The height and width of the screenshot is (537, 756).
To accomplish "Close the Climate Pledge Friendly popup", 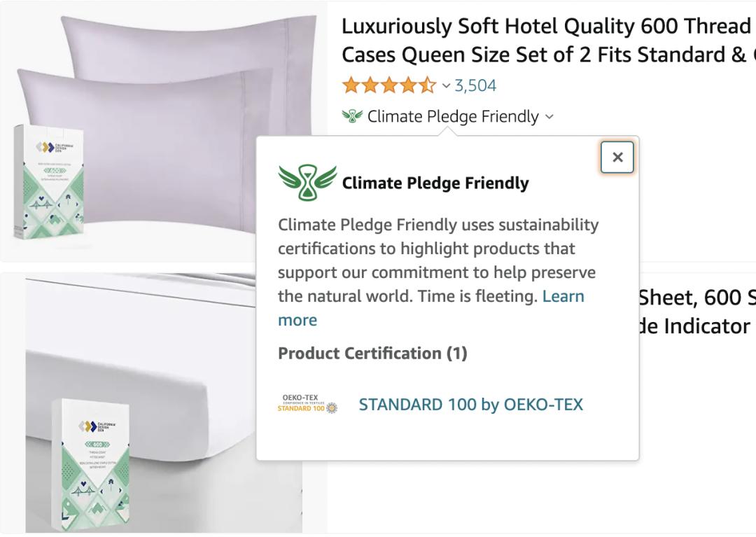I will (x=617, y=157).
